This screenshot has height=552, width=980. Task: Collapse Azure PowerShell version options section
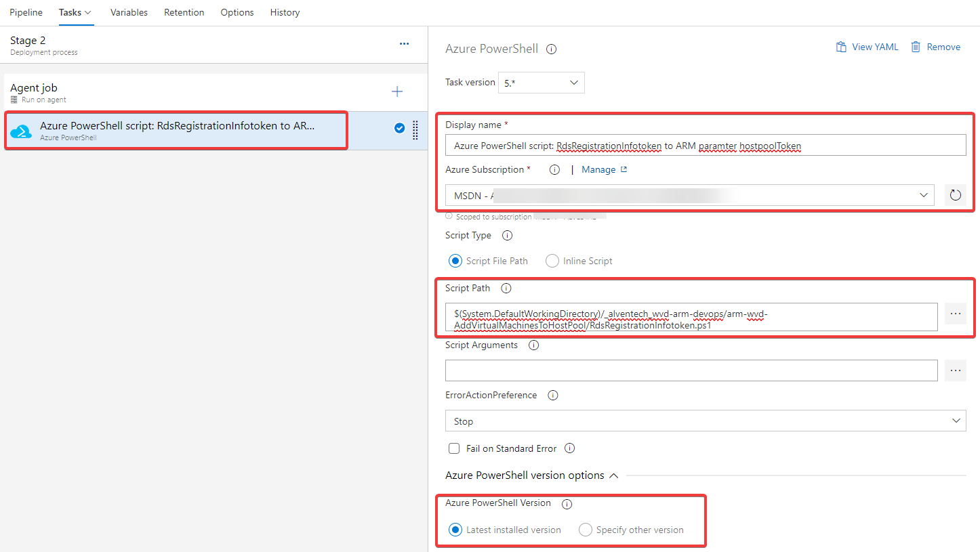(x=613, y=475)
